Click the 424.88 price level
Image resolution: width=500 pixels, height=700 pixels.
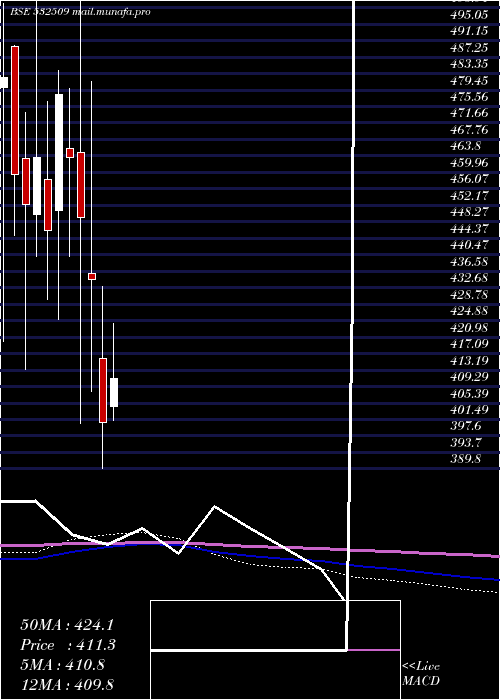tap(469, 310)
